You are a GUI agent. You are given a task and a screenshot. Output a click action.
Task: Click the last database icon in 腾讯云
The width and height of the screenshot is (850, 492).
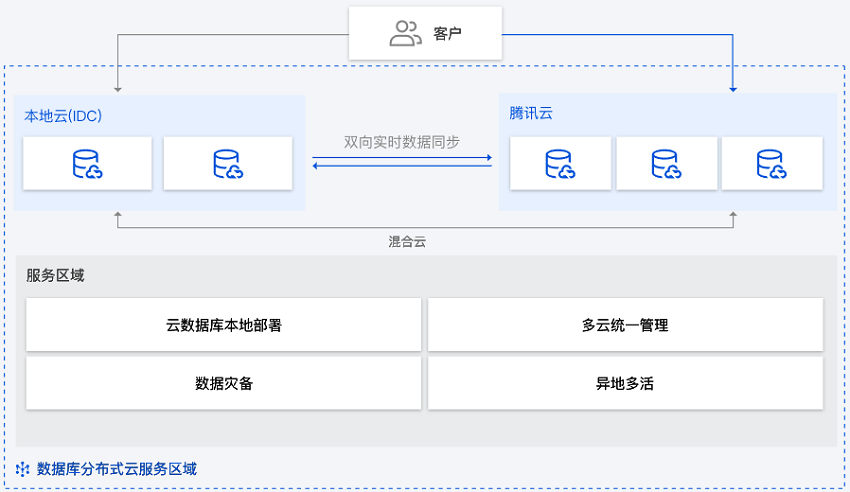(x=771, y=164)
